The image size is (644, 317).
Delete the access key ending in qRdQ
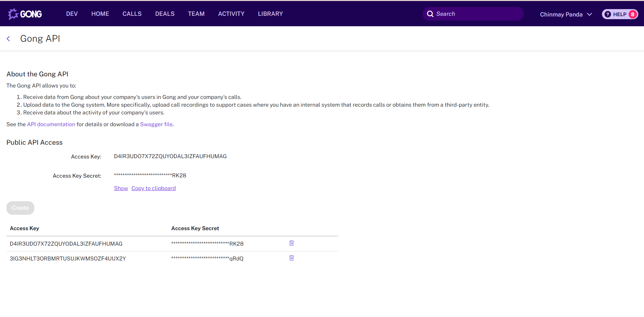tap(292, 258)
